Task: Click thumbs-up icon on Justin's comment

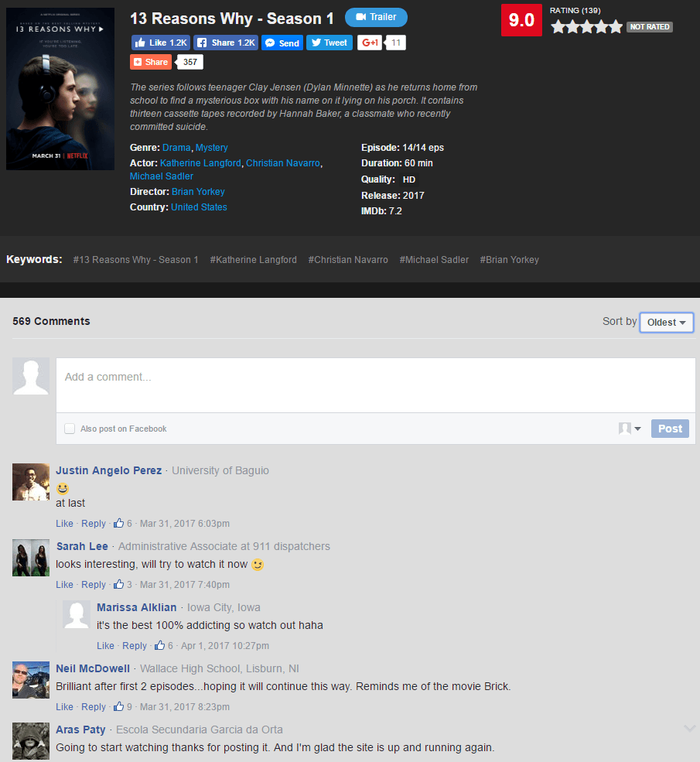Action: coord(118,524)
